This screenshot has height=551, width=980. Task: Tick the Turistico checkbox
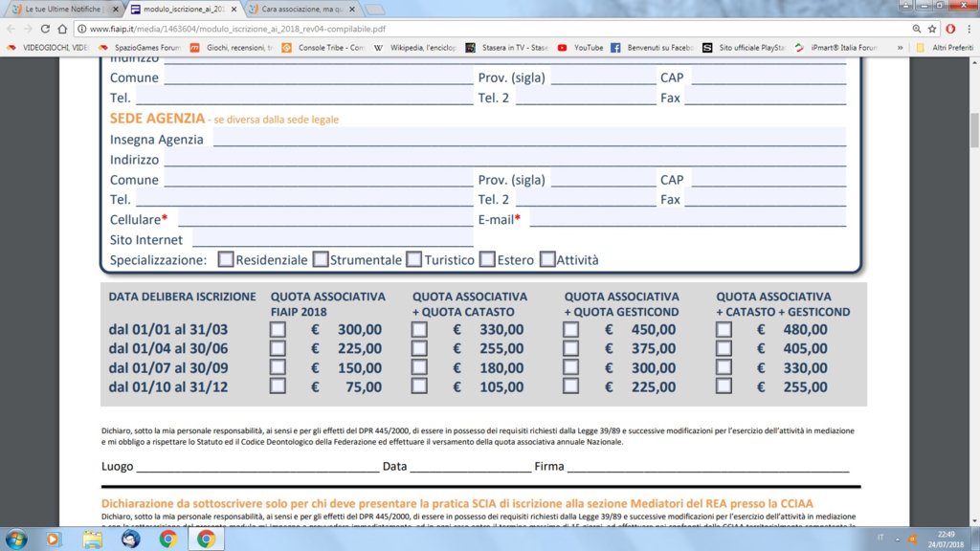click(413, 259)
